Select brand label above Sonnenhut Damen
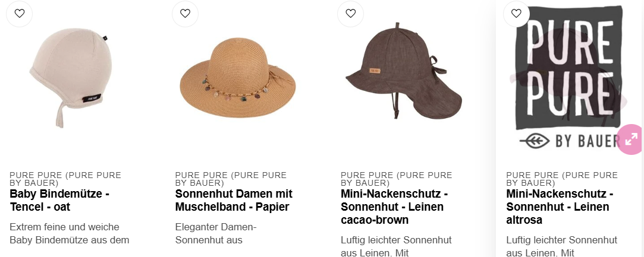The width and height of the screenshot is (644, 257). [x=231, y=179]
